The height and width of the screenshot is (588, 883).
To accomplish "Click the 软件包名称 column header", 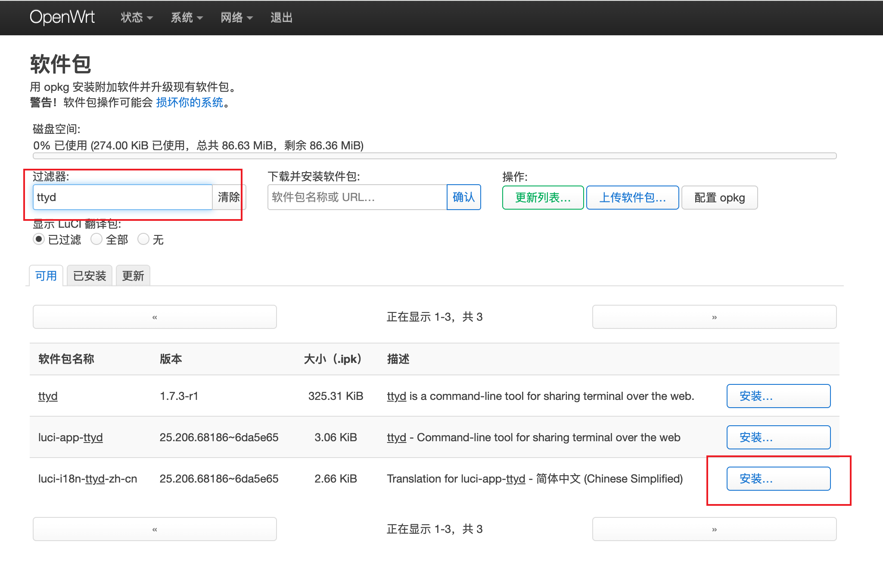I will tap(66, 359).
